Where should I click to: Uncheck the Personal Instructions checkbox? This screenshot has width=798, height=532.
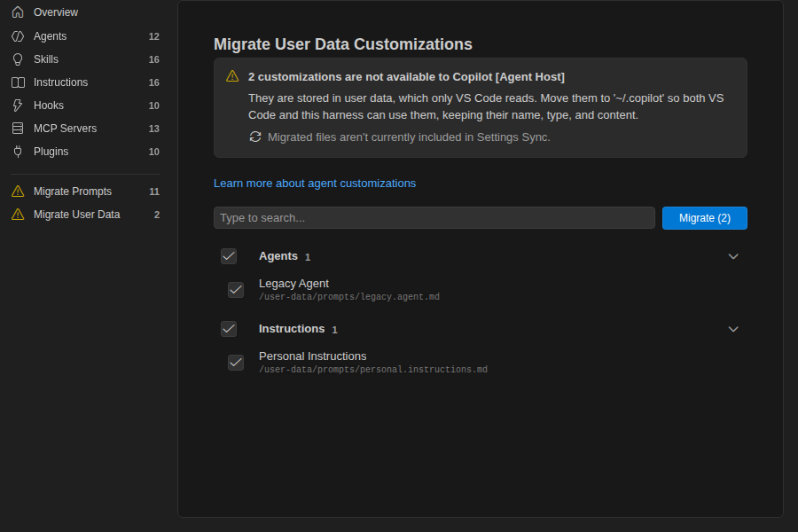[x=236, y=363]
